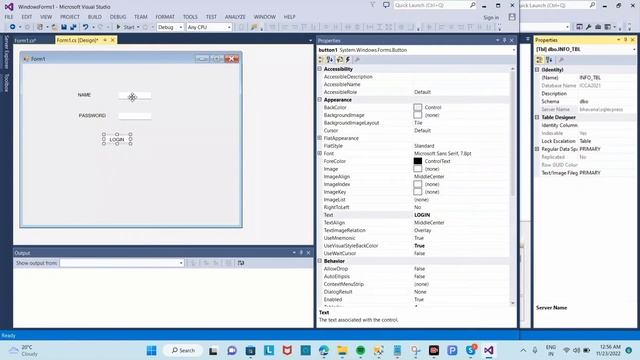Select the Text property value LOGIN

[x=422, y=215]
